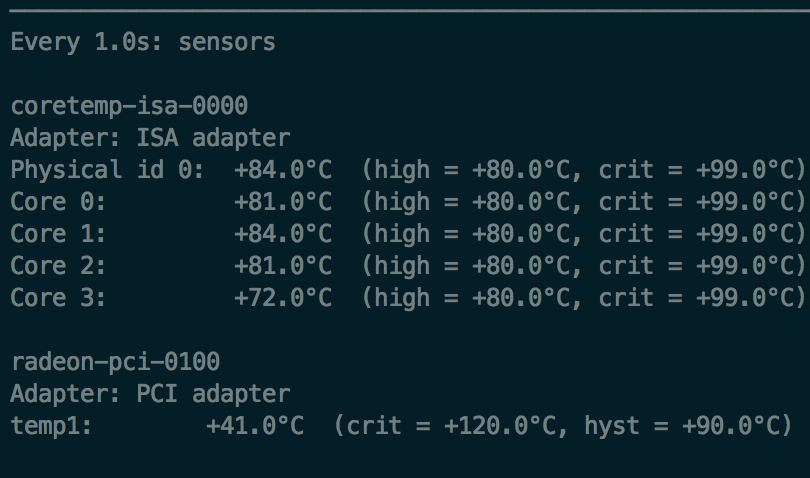Click the Core 3 label
Viewport: 810px width, 478px height.
tap(58, 298)
